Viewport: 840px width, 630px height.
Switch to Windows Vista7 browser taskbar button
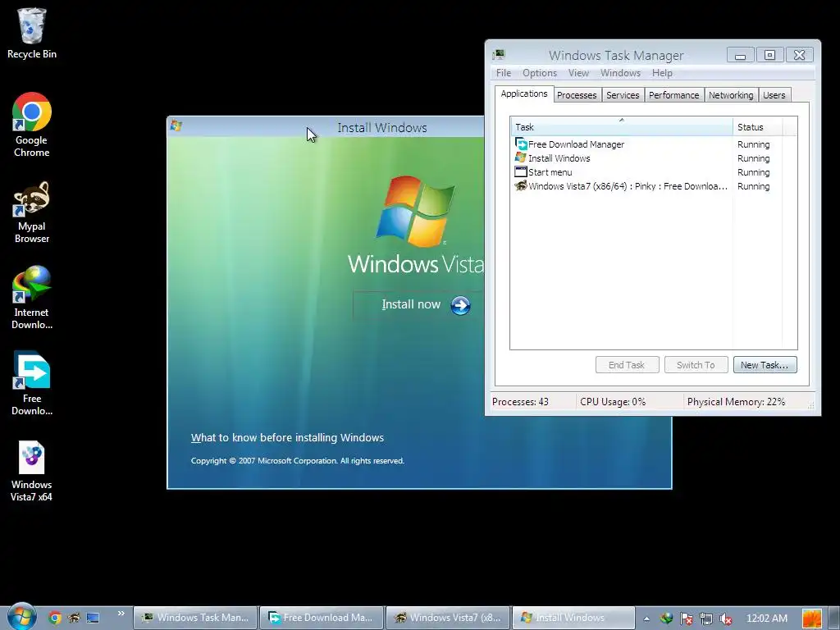tap(449, 618)
